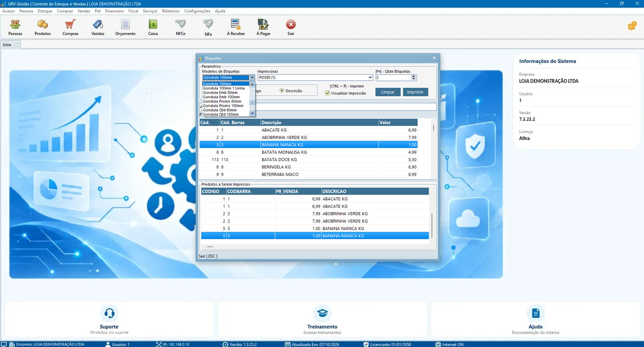Sort by the Valor column header
This screenshot has height=347, width=644.
click(x=398, y=123)
